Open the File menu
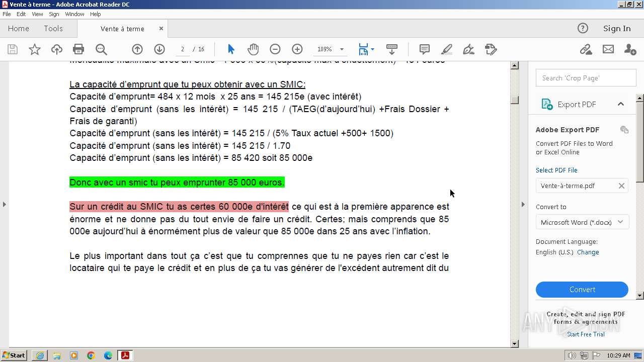This screenshot has width=644, height=362. [x=7, y=14]
